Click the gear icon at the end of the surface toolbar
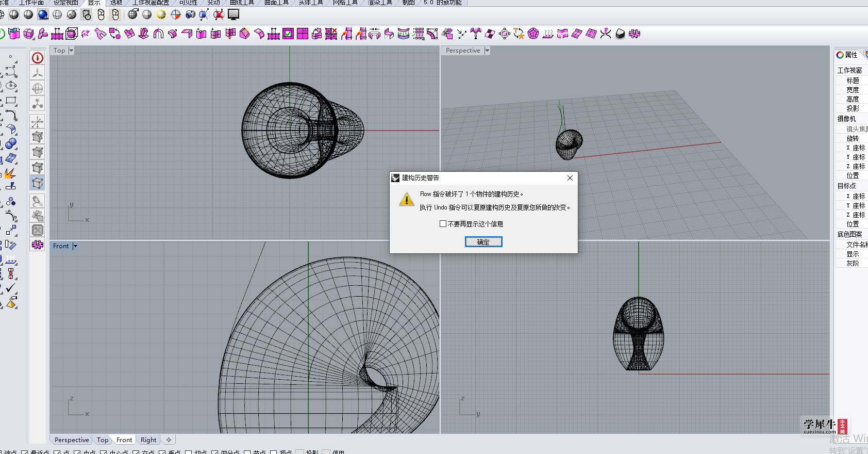The image size is (868, 454). pyautogui.click(x=635, y=34)
